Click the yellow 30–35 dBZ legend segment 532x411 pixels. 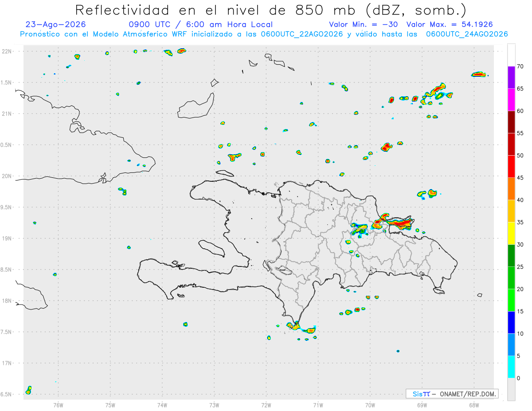tap(511, 233)
